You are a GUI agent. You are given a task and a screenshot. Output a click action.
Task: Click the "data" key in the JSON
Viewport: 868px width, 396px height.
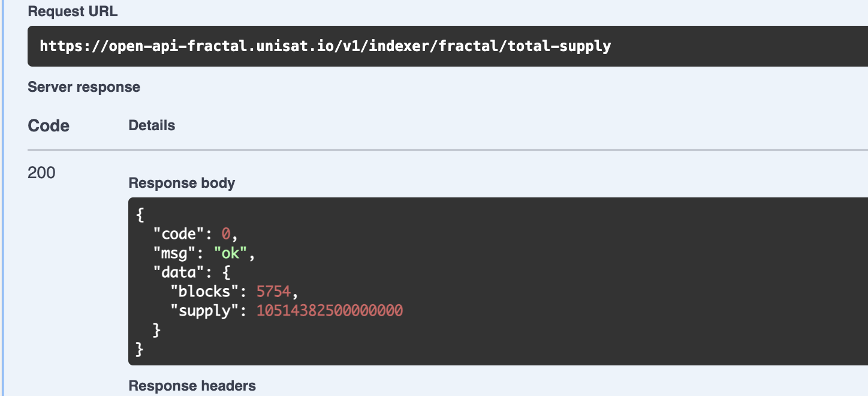179,272
